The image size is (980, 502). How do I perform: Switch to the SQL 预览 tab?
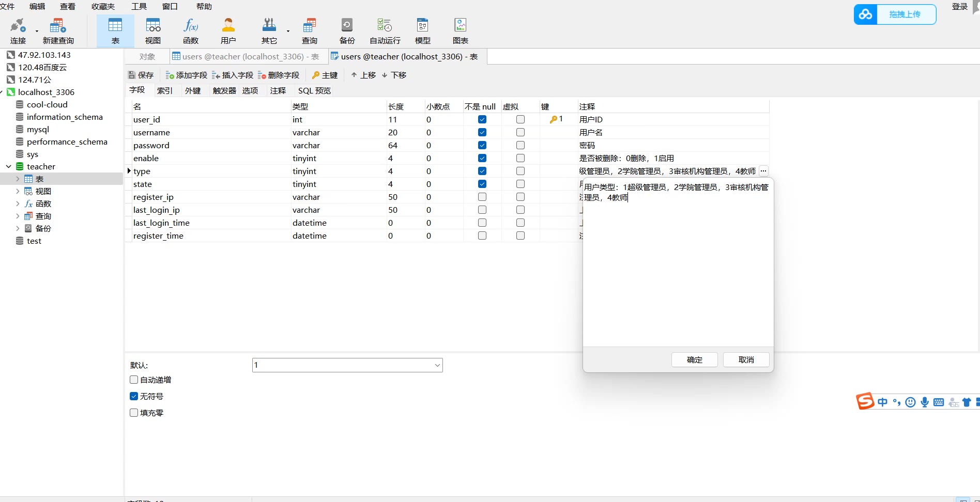314,91
